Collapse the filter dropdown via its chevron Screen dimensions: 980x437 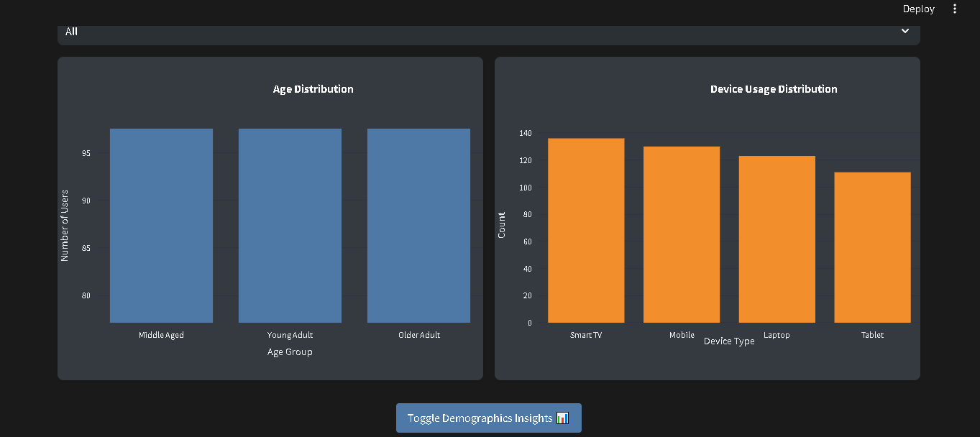(x=905, y=31)
